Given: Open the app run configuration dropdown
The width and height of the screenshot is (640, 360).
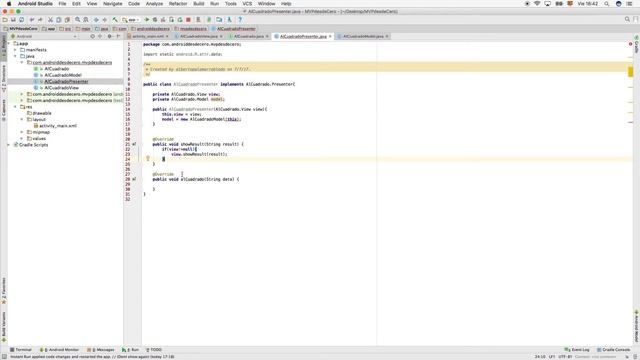Looking at the screenshot, I should [x=131, y=20].
